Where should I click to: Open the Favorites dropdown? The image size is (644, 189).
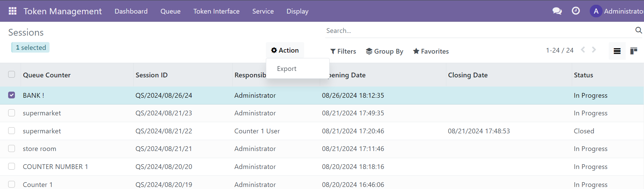(x=431, y=51)
